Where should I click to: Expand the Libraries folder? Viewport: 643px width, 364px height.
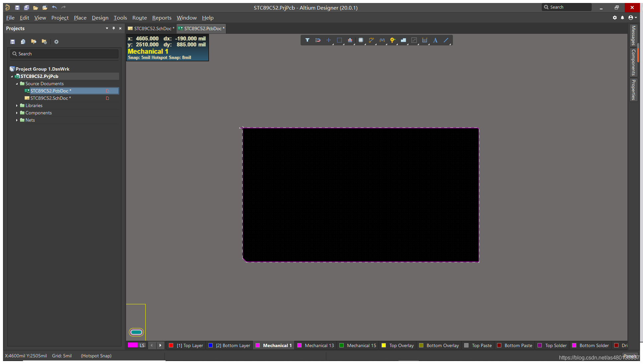tap(17, 105)
